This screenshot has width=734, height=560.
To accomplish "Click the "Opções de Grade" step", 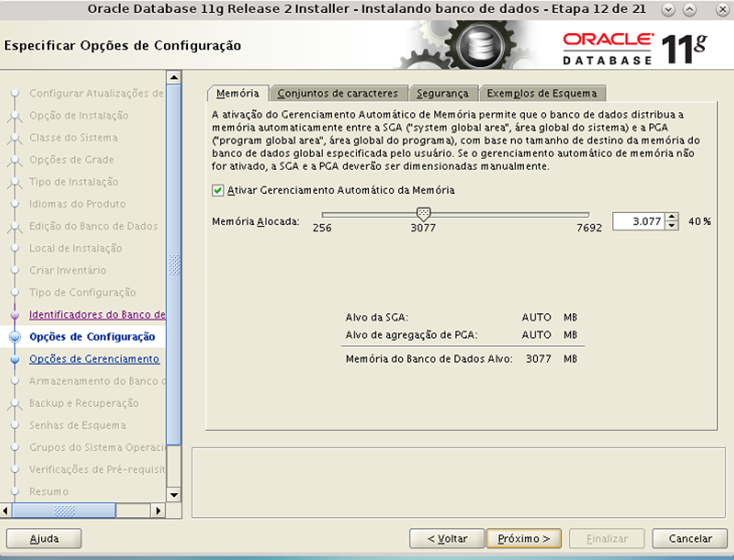I will click(72, 160).
